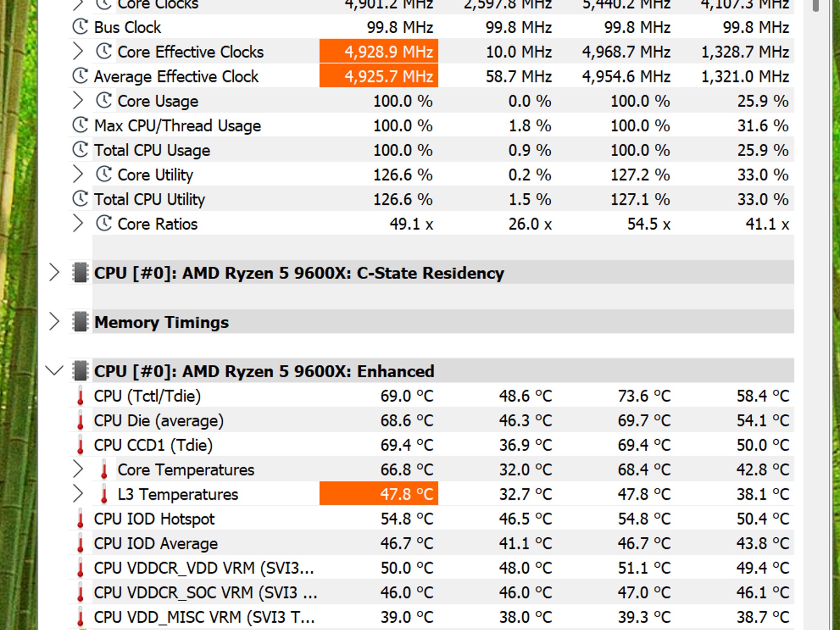Expand the Core Usage sensor list
The width and height of the screenshot is (840, 630).
point(78,101)
